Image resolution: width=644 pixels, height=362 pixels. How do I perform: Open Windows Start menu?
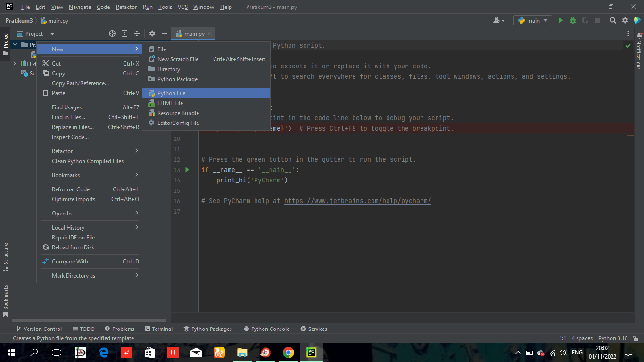click(11, 353)
